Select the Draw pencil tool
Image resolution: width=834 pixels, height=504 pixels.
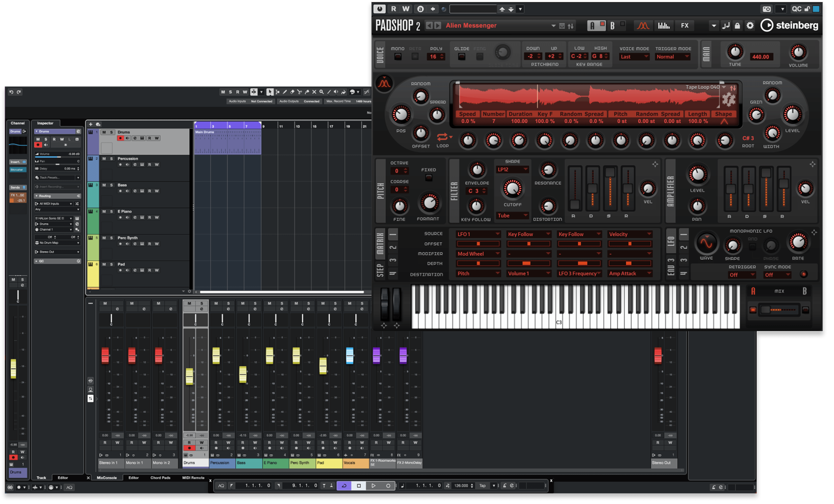(285, 92)
